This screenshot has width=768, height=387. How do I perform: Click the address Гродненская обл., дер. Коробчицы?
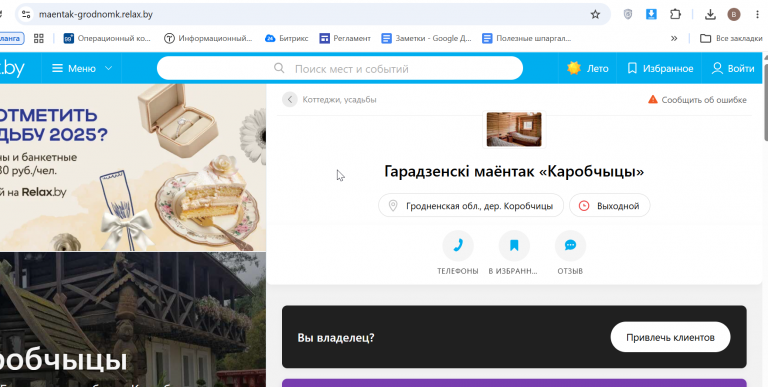[471, 206]
